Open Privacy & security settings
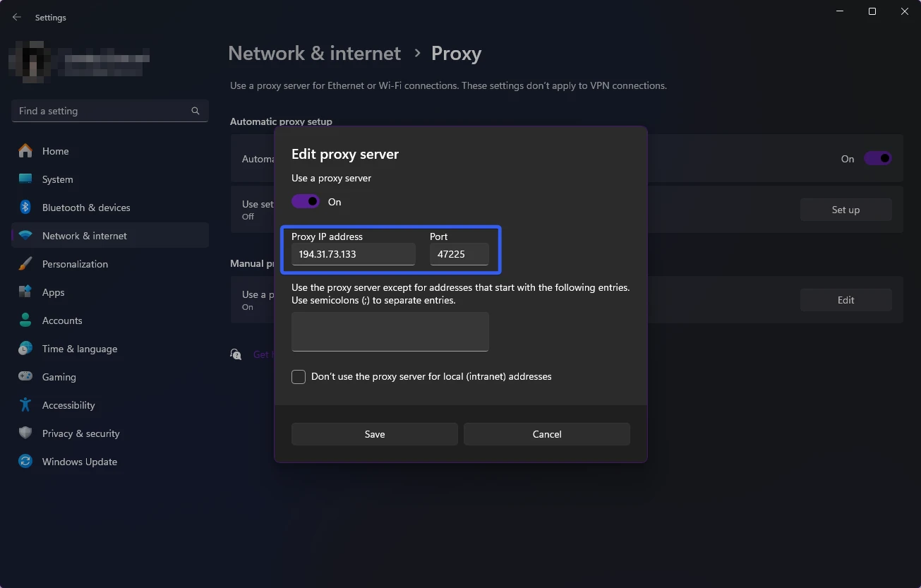This screenshot has height=588, width=921. coord(80,433)
